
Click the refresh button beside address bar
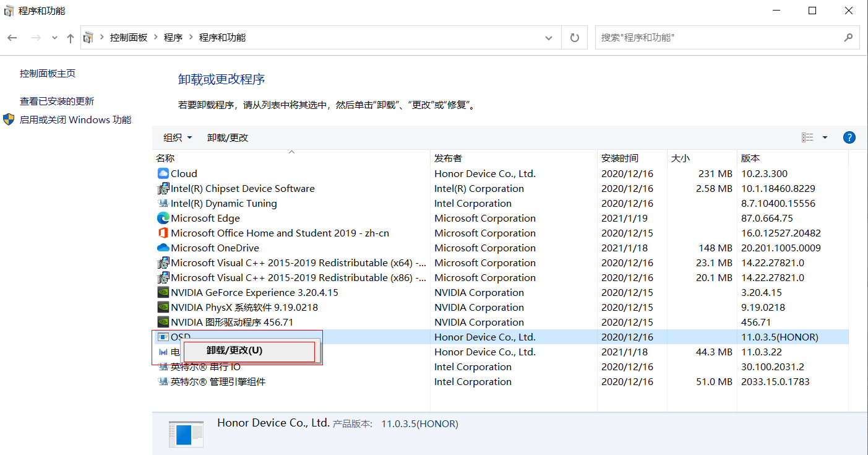point(575,38)
